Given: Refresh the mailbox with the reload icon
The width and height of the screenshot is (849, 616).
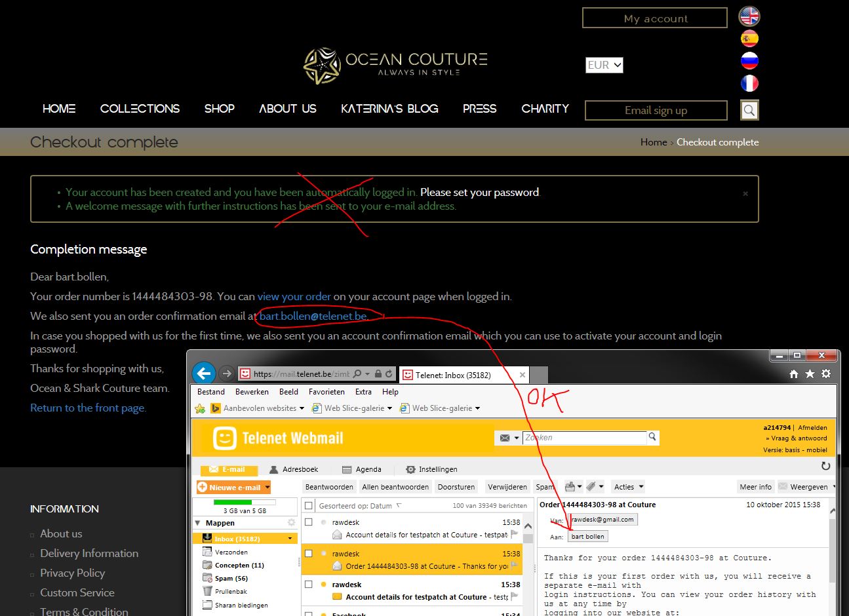Looking at the screenshot, I should click(x=825, y=467).
